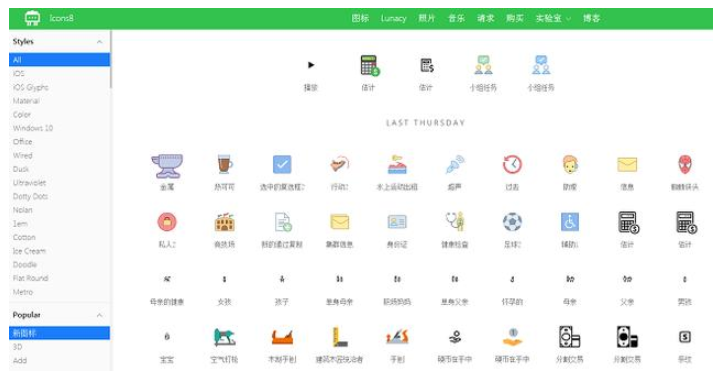Click the Icons8 logo in the header
721x388 pixels.
click(32, 18)
